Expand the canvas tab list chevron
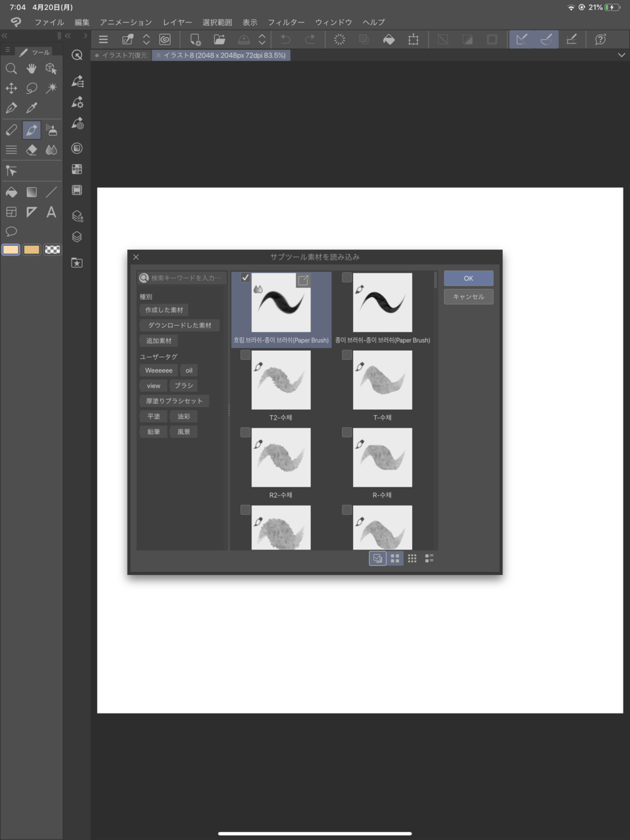Image resolution: width=630 pixels, height=840 pixels. point(621,55)
